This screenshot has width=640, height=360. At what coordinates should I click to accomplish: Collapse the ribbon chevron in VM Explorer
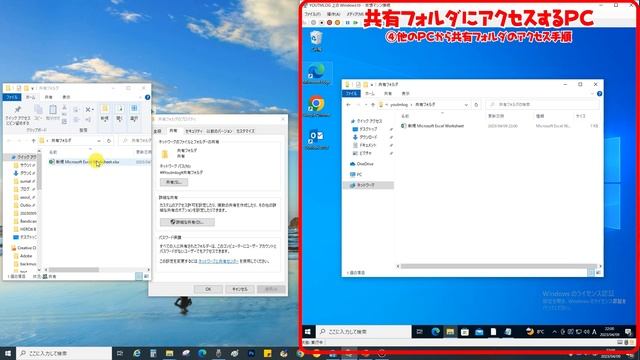pos(592,93)
